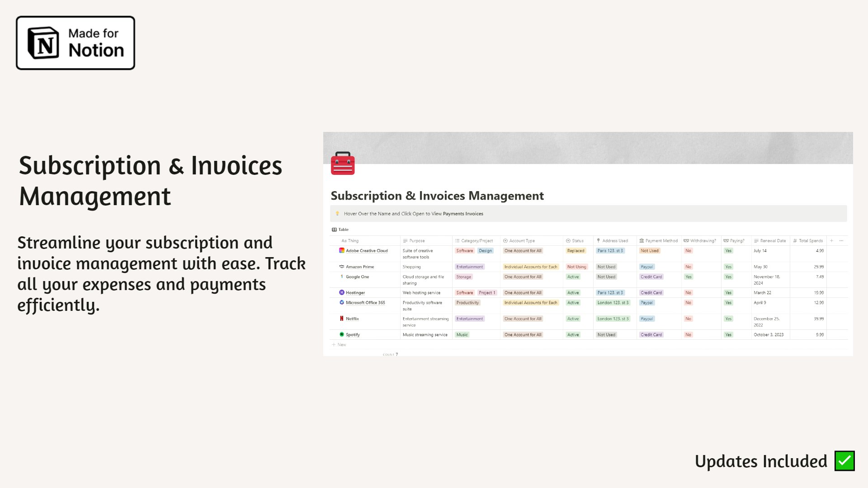Click the Paying Yes tag in the Netflix row
This screenshot has height=488, width=868.
(x=728, y=319)
